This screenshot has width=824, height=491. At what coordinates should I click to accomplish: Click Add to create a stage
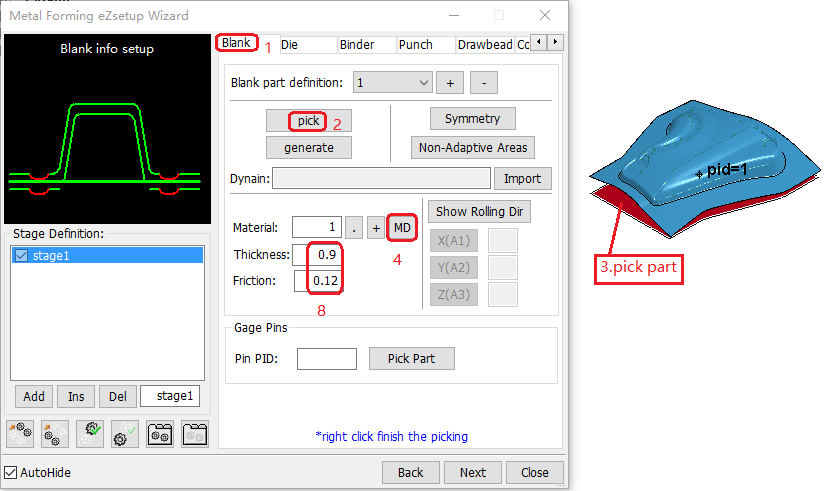point(34,396)
